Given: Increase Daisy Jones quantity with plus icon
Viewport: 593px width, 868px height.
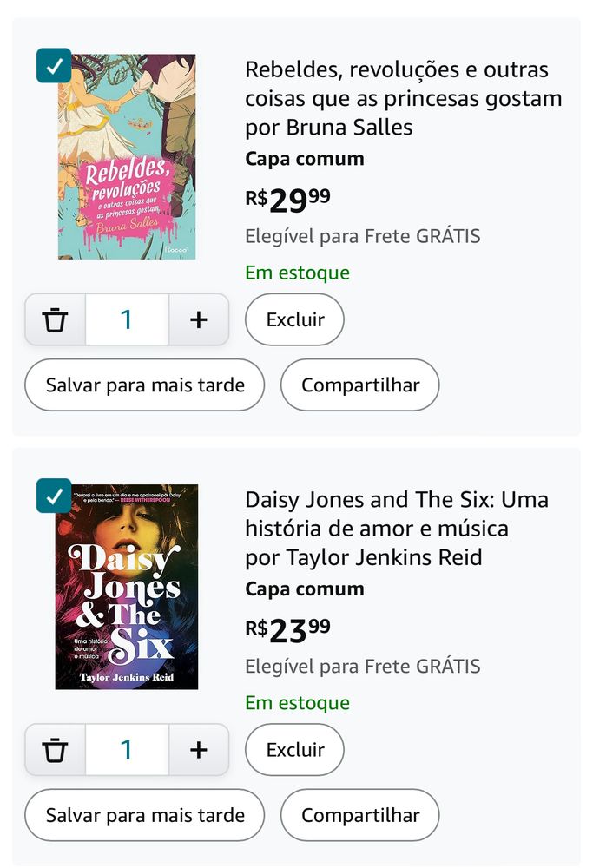Looking at the screenshot, I should [x=198, y=750].
